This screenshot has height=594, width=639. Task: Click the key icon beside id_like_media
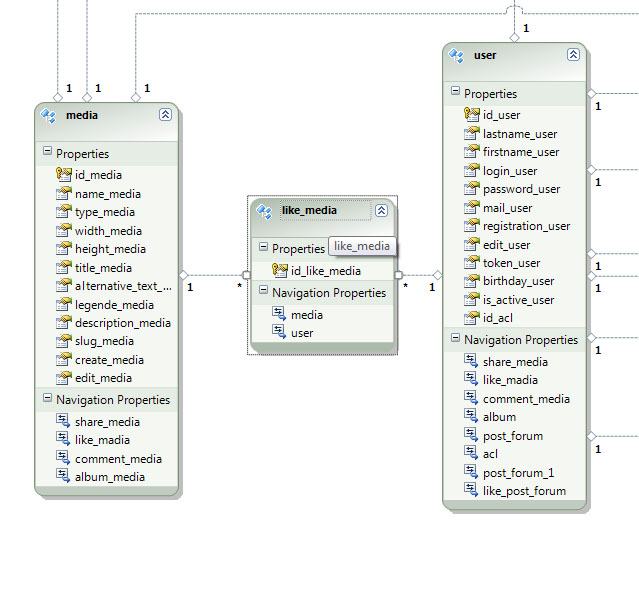(x=280, y=270)
